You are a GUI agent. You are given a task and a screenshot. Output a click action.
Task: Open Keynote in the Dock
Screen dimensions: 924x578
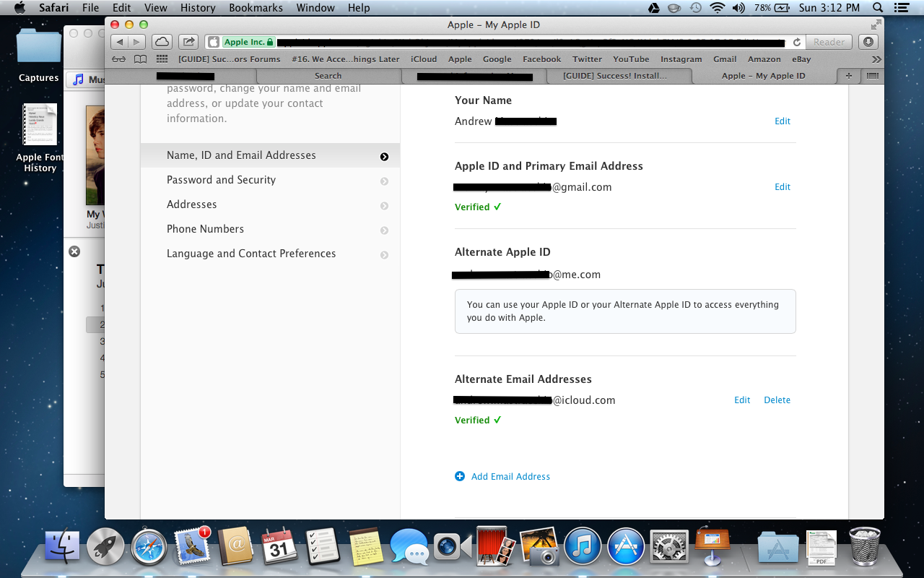[712, 547]
